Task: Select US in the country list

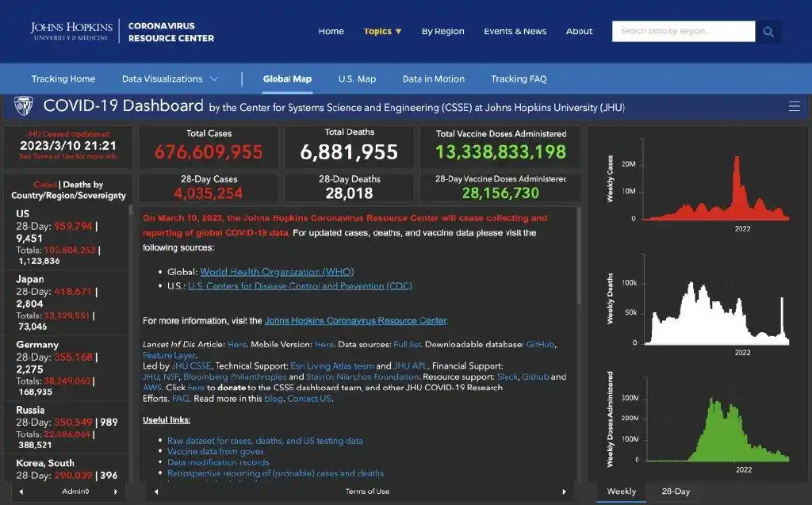Action: click(23, 214)
